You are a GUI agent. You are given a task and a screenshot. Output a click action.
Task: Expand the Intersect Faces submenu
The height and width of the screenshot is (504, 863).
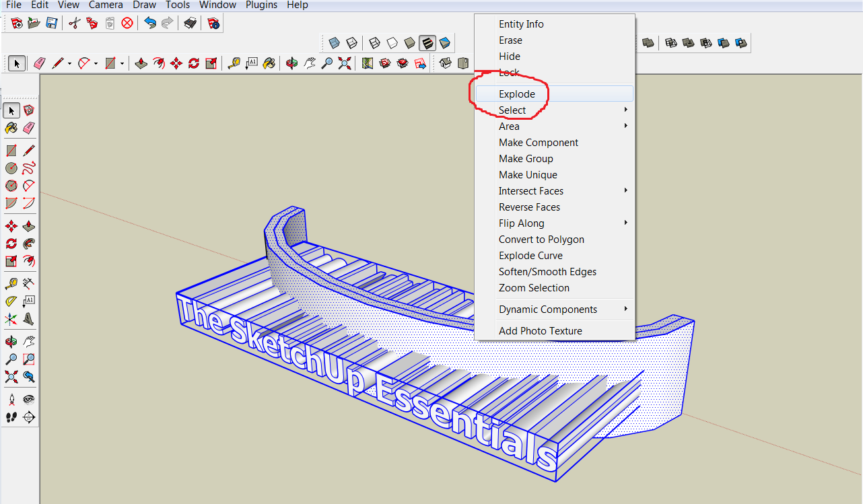554,191
